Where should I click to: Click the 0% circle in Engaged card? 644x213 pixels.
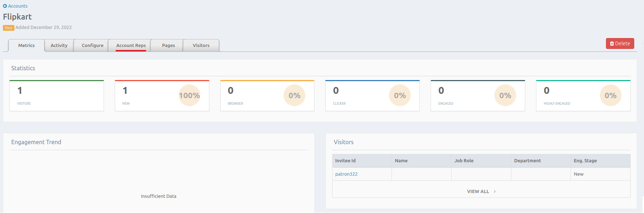505,96
